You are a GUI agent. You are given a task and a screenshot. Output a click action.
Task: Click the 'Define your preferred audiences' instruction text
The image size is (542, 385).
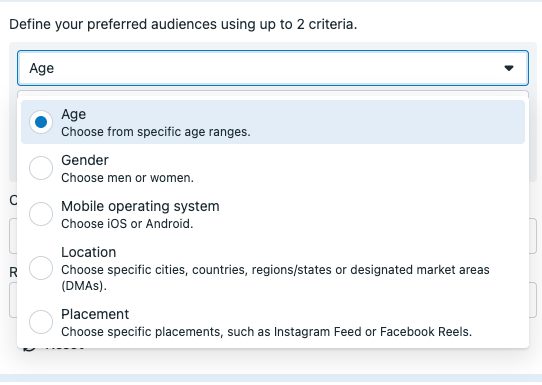point(183,25)
